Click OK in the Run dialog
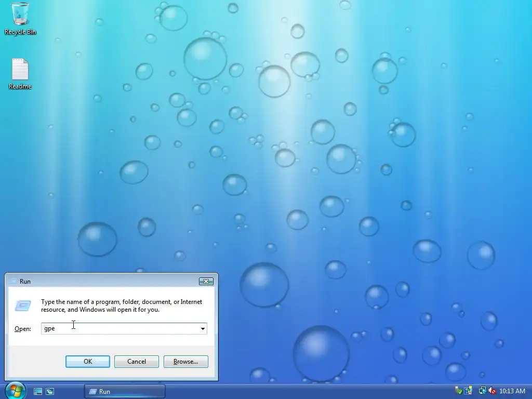 [x=87, y=362]
